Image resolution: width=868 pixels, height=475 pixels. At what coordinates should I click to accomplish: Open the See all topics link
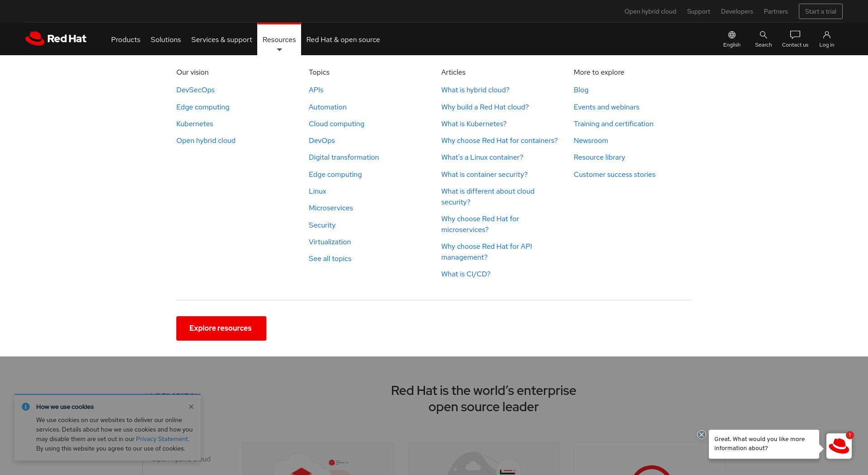tap(330, 259)
